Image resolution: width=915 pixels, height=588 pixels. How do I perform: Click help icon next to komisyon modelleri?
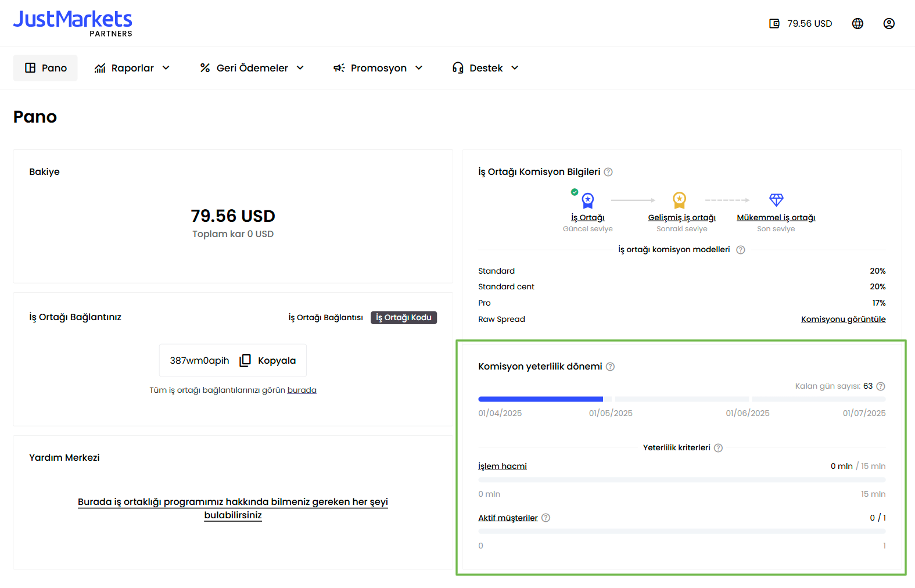(741, 250)
